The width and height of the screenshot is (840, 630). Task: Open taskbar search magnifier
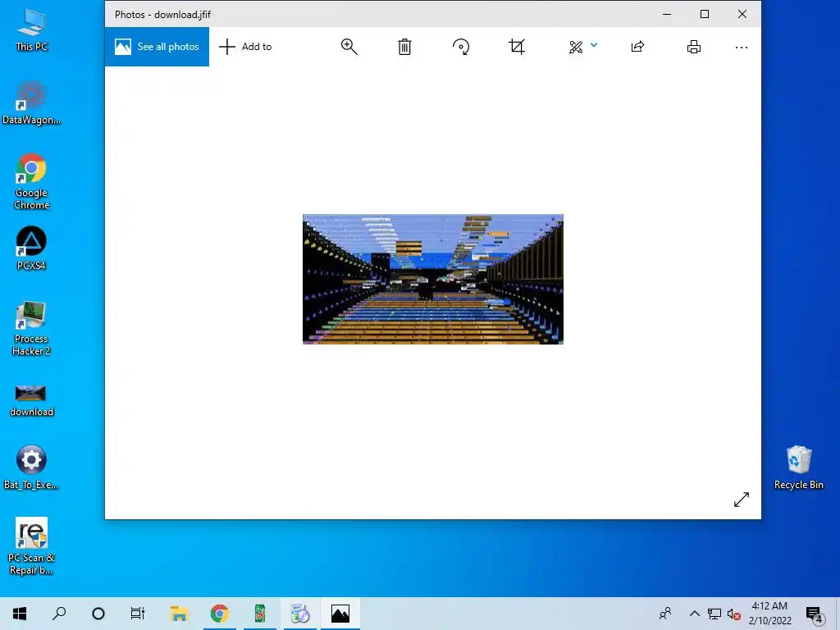59,614
